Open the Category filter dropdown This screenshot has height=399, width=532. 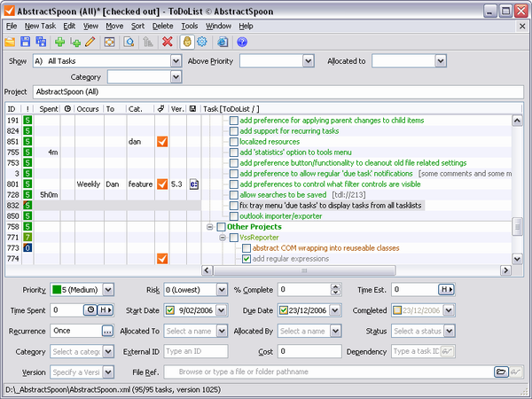click(176, 77)
